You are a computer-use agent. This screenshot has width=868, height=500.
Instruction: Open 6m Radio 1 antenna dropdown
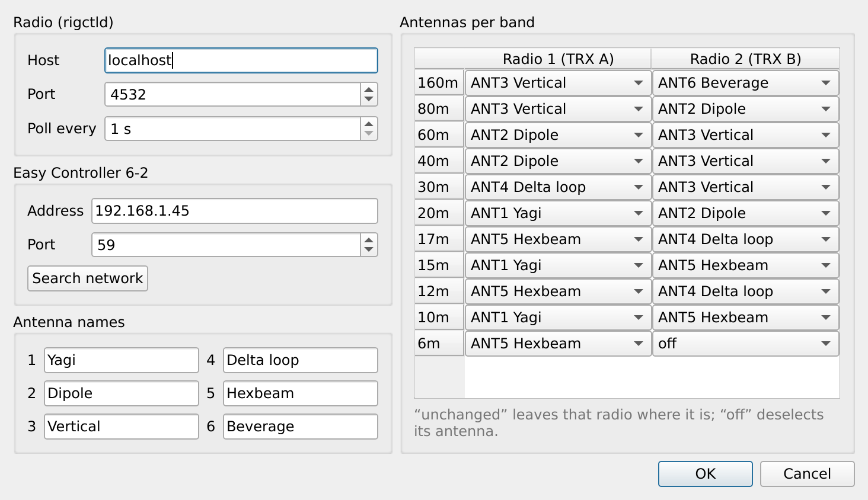(558, 344)
